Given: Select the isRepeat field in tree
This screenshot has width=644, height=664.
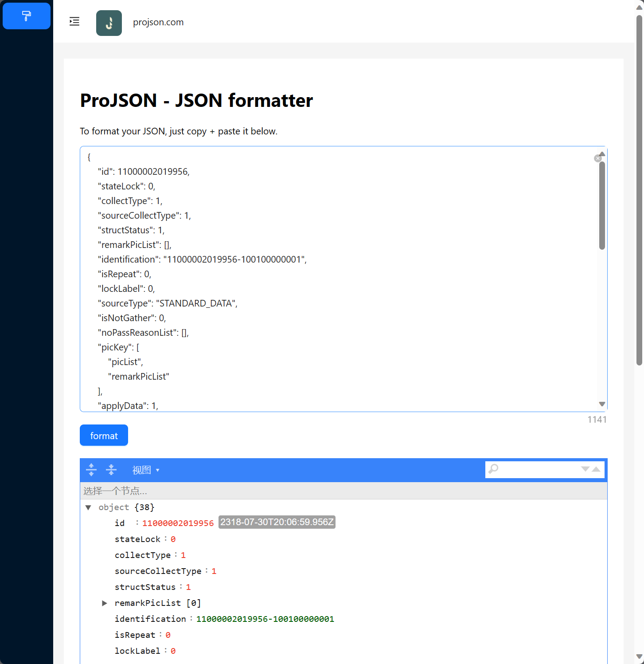Looking at the screenshot, I should [x=135, y=635].
